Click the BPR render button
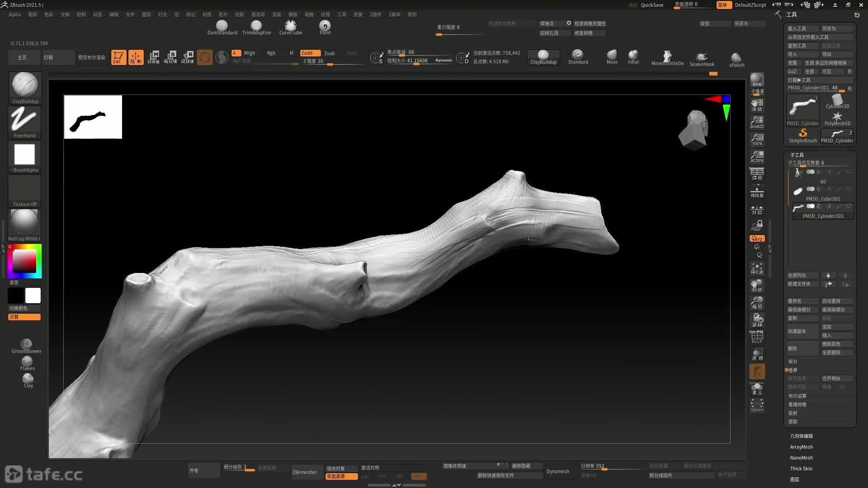Screen dimensions: 868x488 (757, 80)
